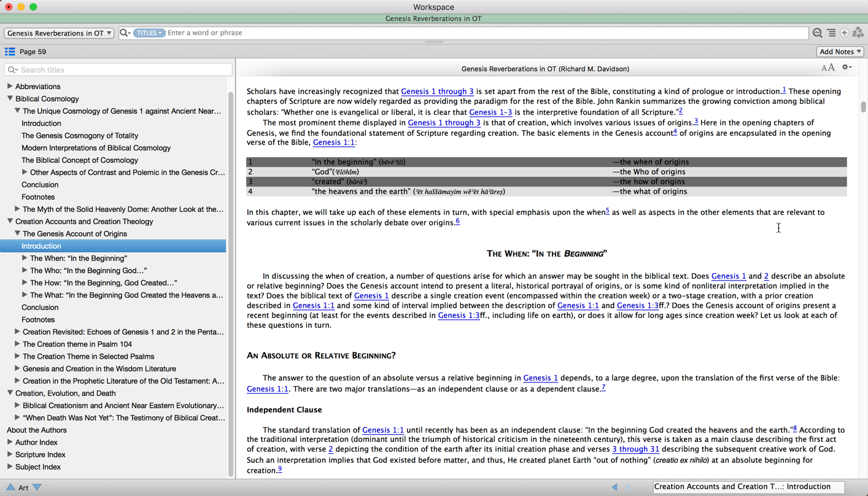Collapse Creation, Evolution, and Death section
868x496 pixels.
tap(10, 393)
